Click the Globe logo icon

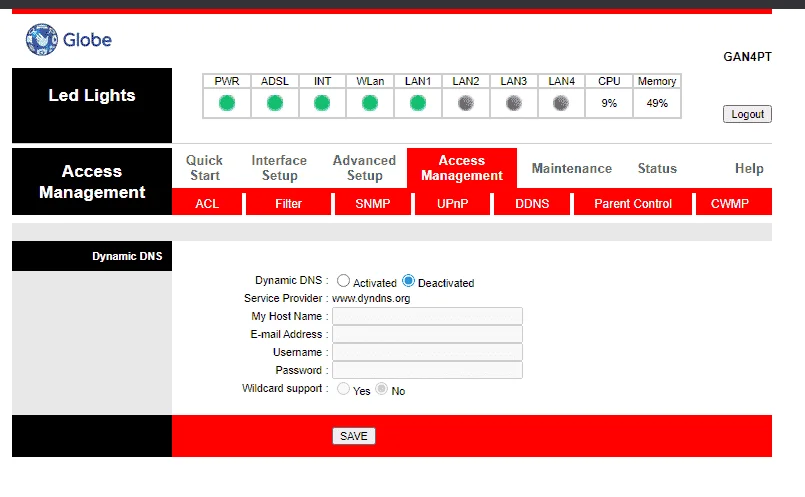[42, 40]
